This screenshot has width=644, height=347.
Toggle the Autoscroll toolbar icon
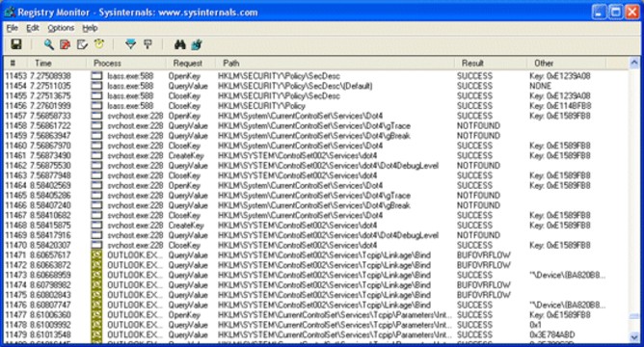pyautogui.click(x=82, y=44)
